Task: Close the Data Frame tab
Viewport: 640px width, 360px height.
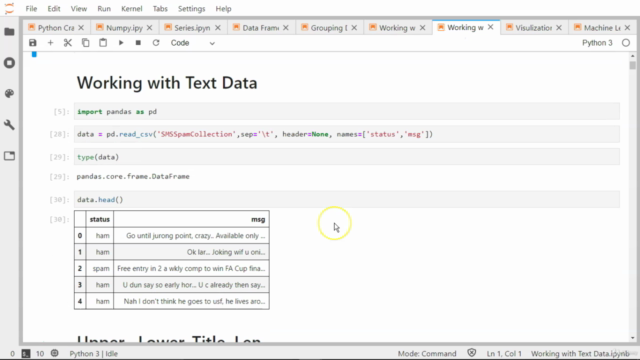Action: point(286,28)
